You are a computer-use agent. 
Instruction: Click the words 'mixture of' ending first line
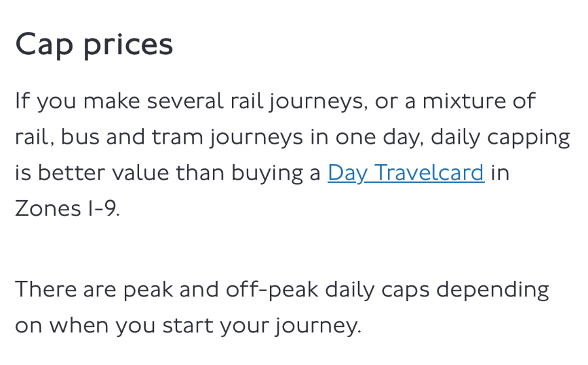(x=479, y=101)
